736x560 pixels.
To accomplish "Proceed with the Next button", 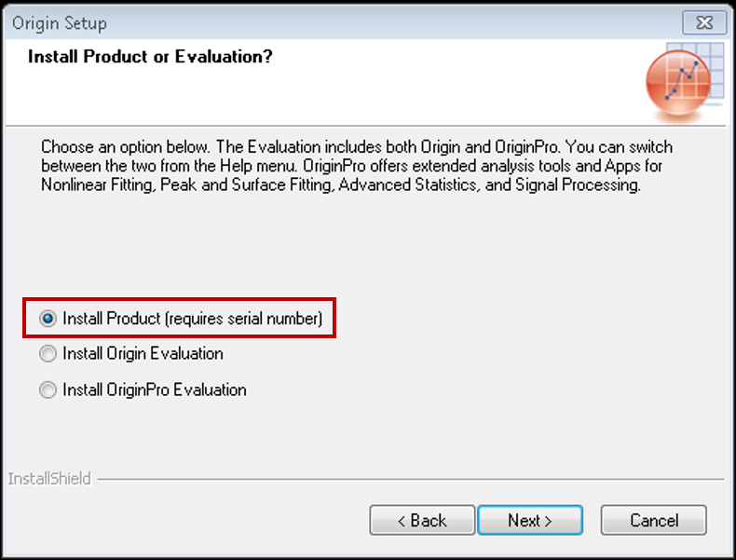I will click(530, 520).
